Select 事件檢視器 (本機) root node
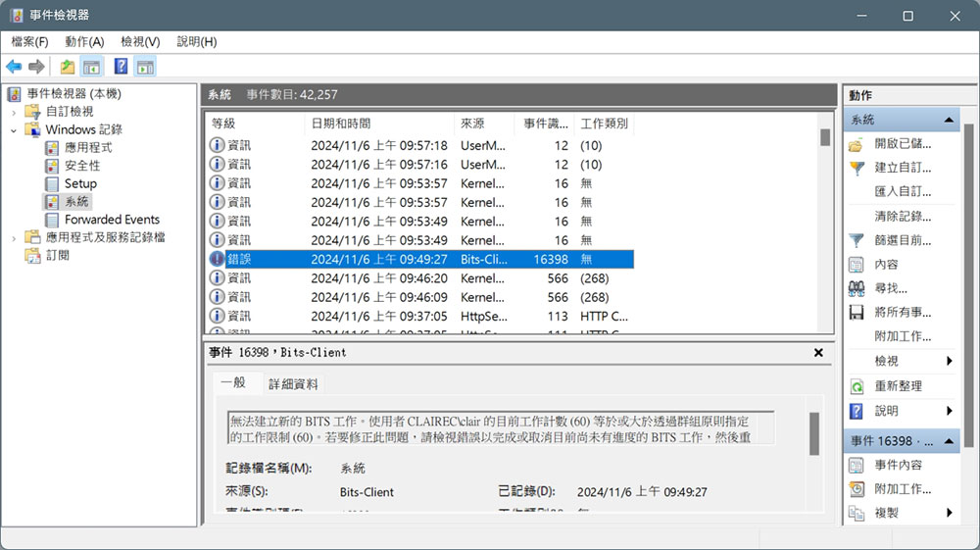The width and height of the screenshot is (980, 550). (73, 94)
